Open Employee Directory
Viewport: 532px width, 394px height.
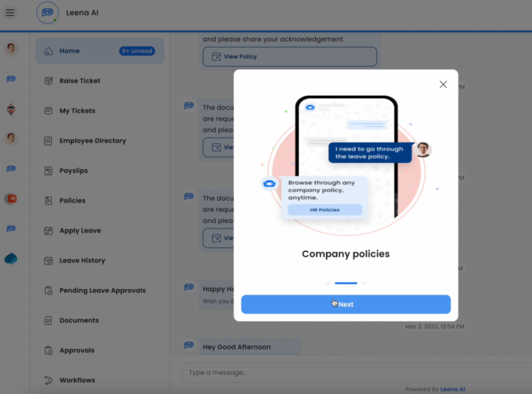click(x=93, y=141)
